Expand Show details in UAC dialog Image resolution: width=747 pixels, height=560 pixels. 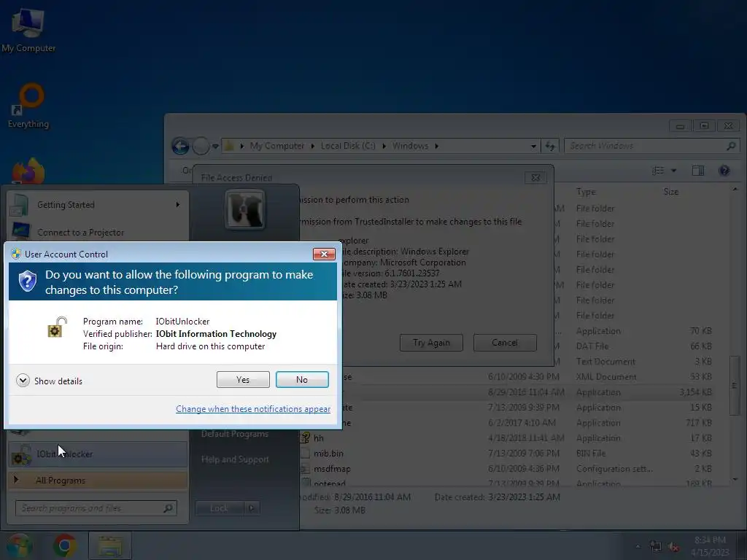click(49, 381)
